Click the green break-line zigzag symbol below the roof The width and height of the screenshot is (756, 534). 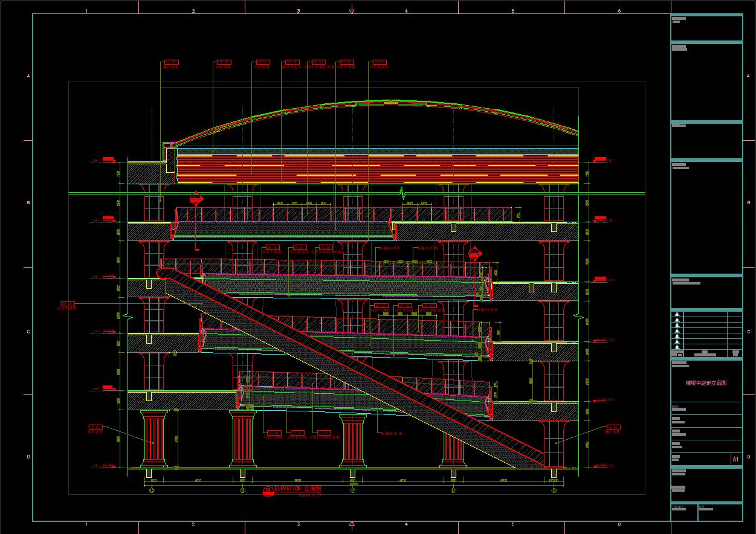coord(402,193)
